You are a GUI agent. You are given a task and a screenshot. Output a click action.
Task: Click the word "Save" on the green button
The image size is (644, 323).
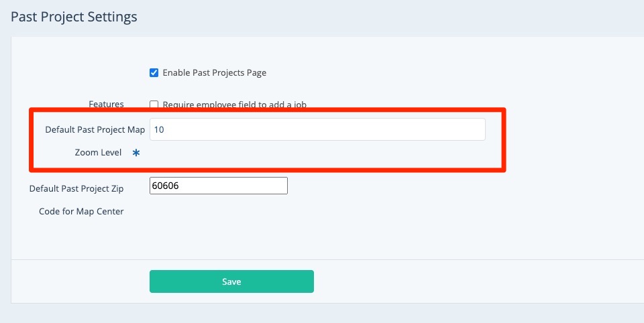231,281
